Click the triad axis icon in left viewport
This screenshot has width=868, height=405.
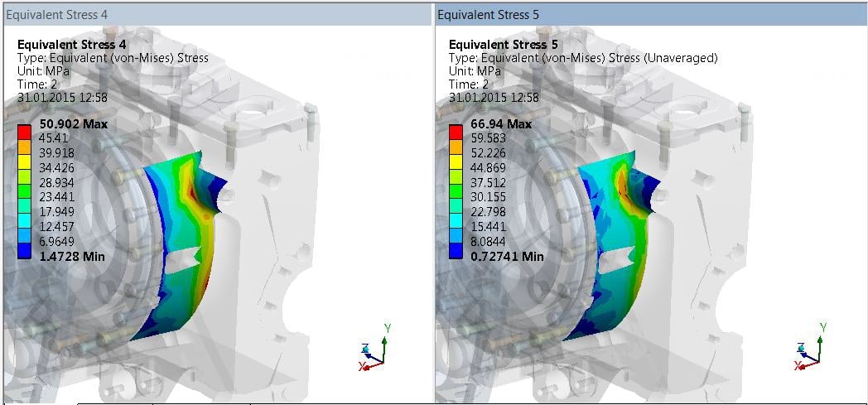tap(375, 348)
